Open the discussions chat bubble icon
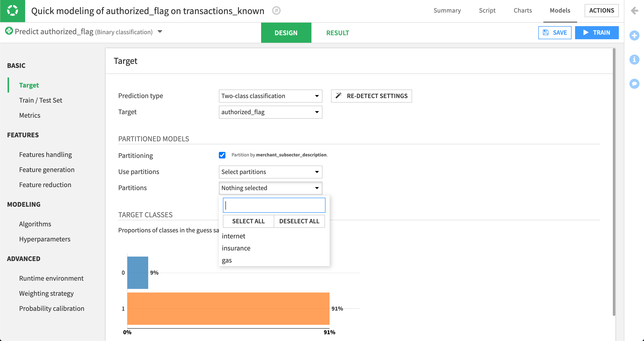 (x=634, y=84)
